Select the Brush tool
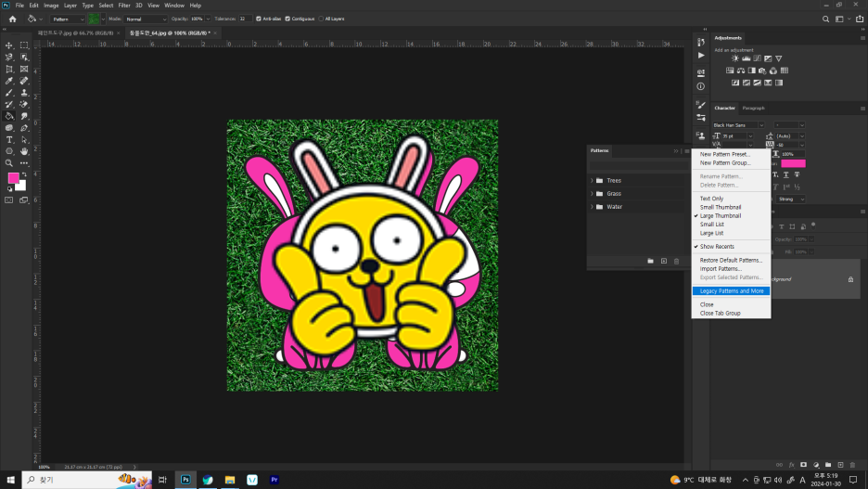This screenshot has height=489, width=868. point(9,93)
